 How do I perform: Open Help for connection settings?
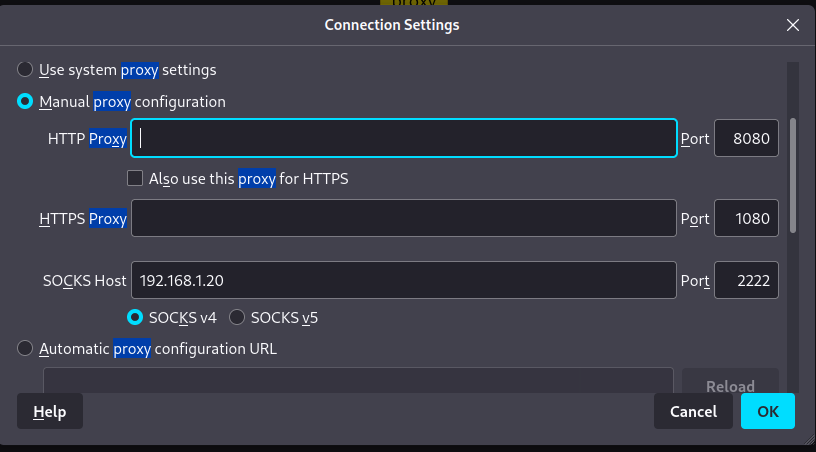50,411
